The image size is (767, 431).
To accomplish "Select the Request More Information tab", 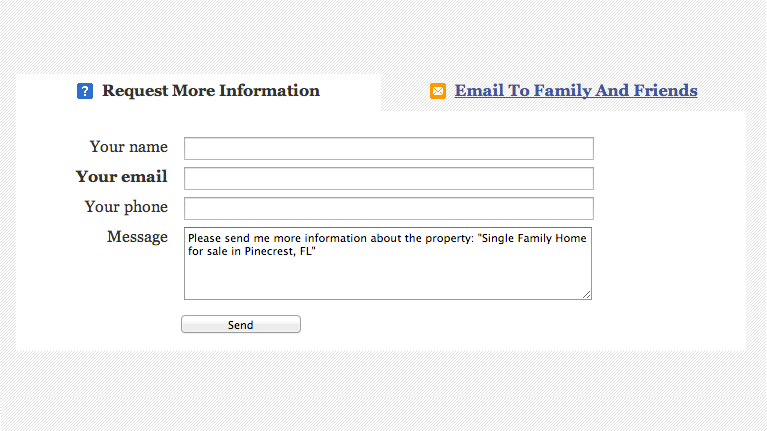I will click(x=210, y=91).
